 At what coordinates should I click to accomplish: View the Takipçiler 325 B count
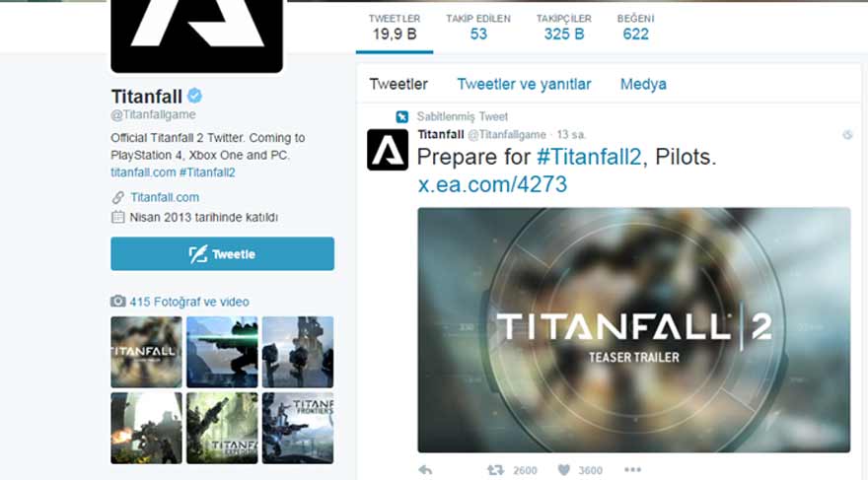point(563,28)
